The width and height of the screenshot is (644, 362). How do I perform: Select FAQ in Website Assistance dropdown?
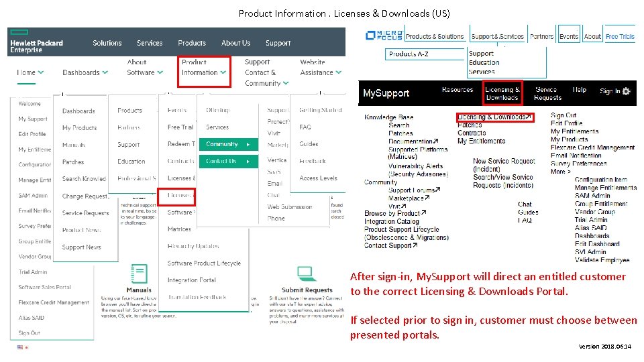[305, 127]
